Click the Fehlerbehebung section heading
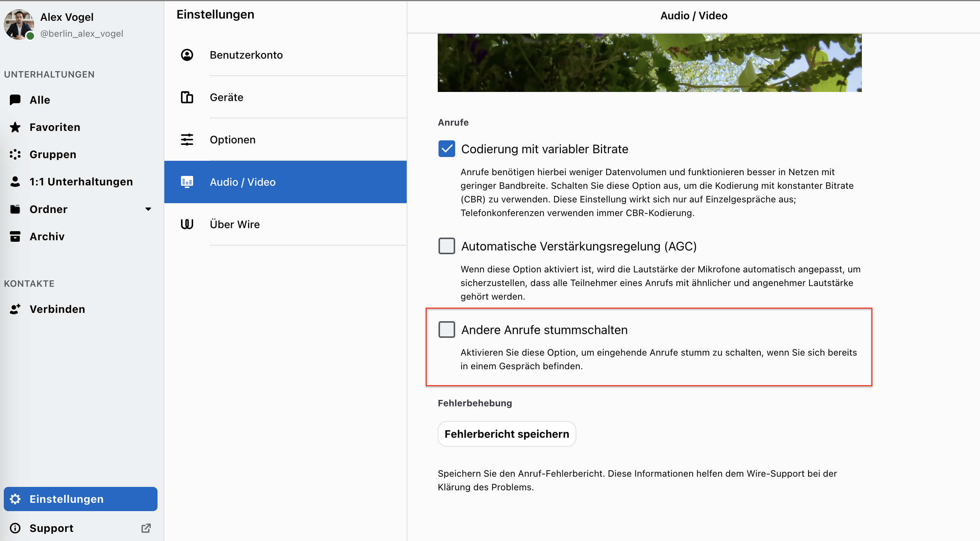This screenshot has width=980, height=541. (x=475, y=403)
